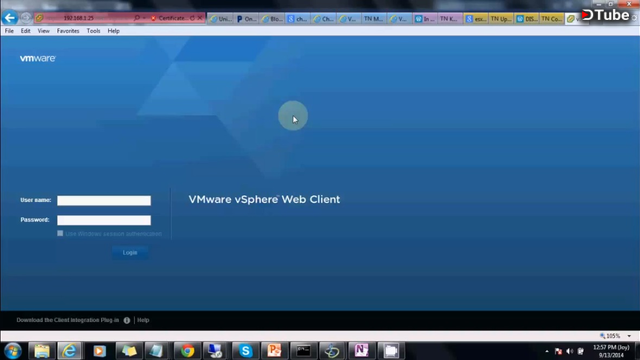Screen dimensions: 640x360
Task: Switch to the 'In...' browser tab
Action: tap(424, 19)
